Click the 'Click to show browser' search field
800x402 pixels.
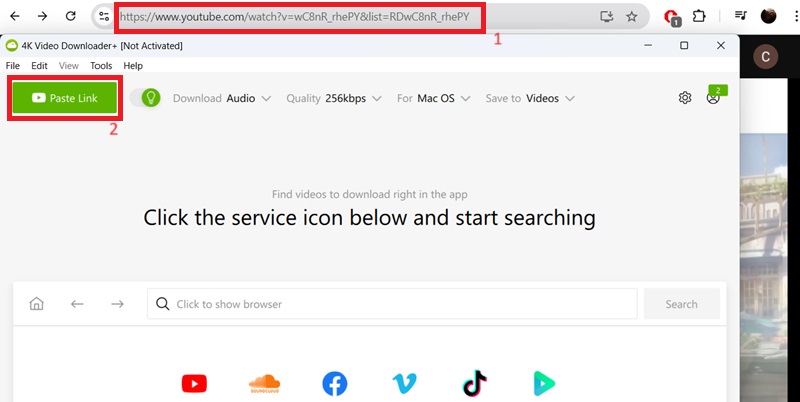click(392, 304)
